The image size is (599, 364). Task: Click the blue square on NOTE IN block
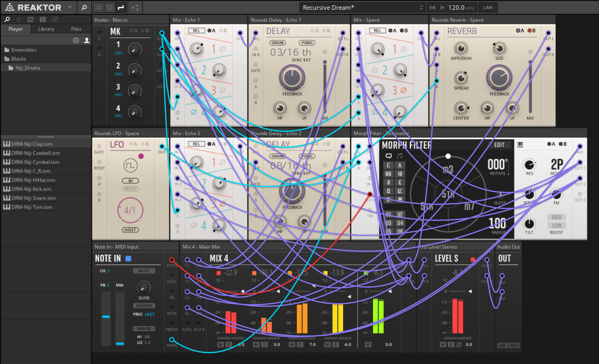[128, 258]
